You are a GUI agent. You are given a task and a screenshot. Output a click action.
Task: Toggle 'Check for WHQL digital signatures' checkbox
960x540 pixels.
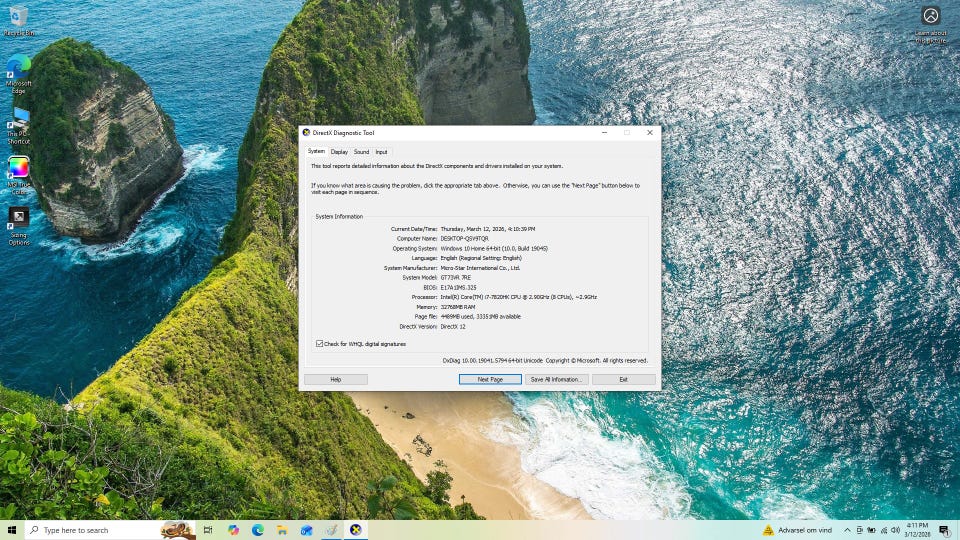pos(319,344)
